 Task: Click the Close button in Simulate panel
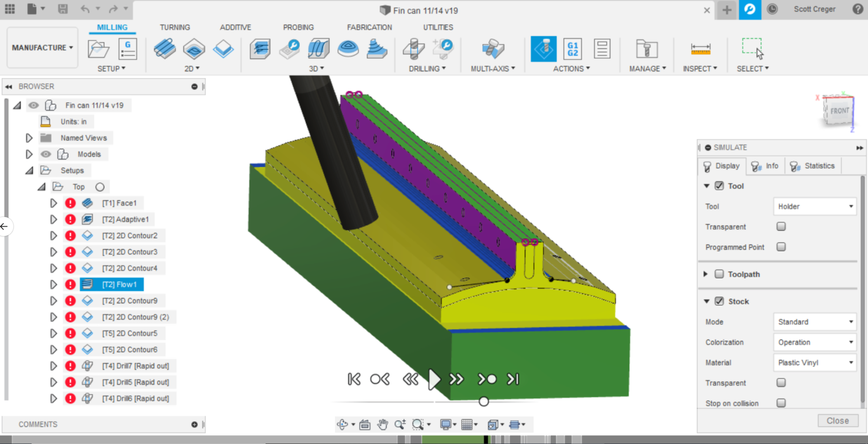(837, 421)
